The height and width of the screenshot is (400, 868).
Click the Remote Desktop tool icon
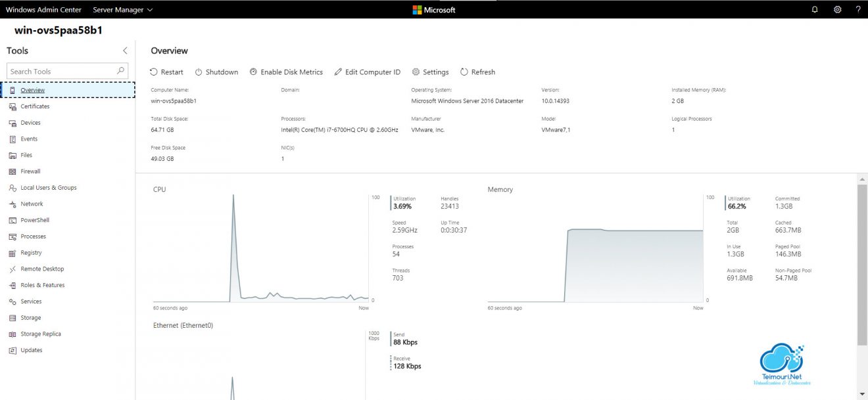pyautogui.click(x=12, y=269)
